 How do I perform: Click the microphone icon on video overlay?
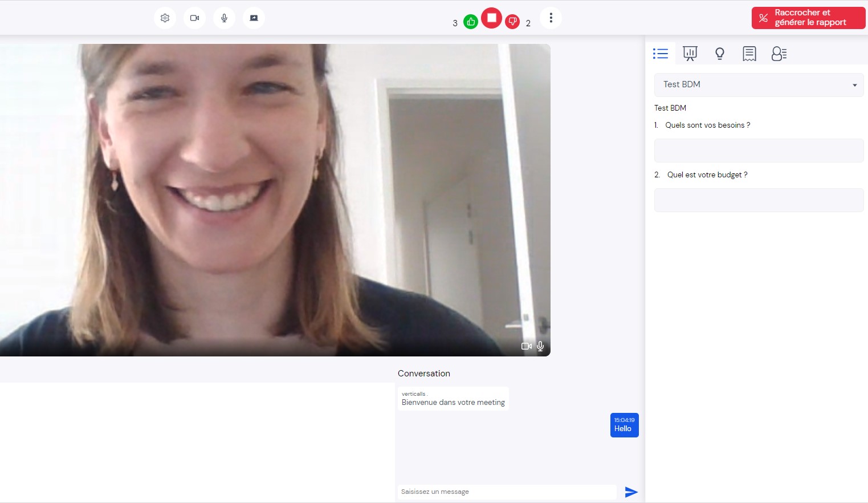click(x=540, y=346)
